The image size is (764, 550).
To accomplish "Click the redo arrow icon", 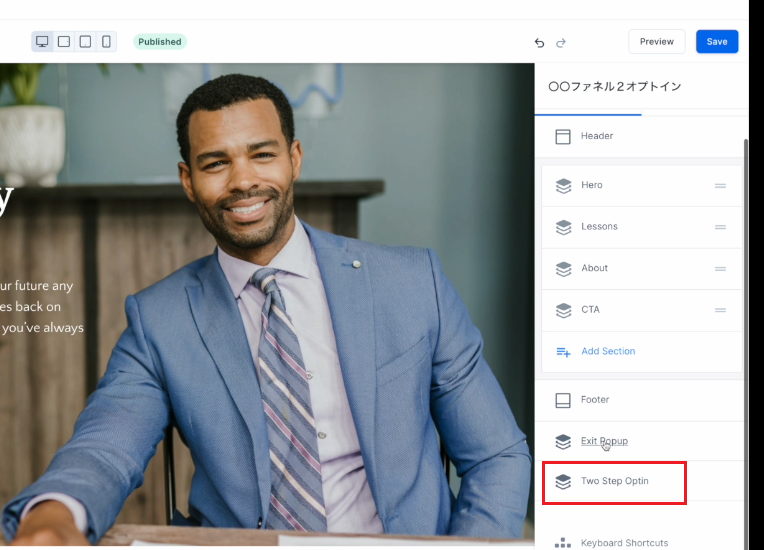I will click(561, 42).
